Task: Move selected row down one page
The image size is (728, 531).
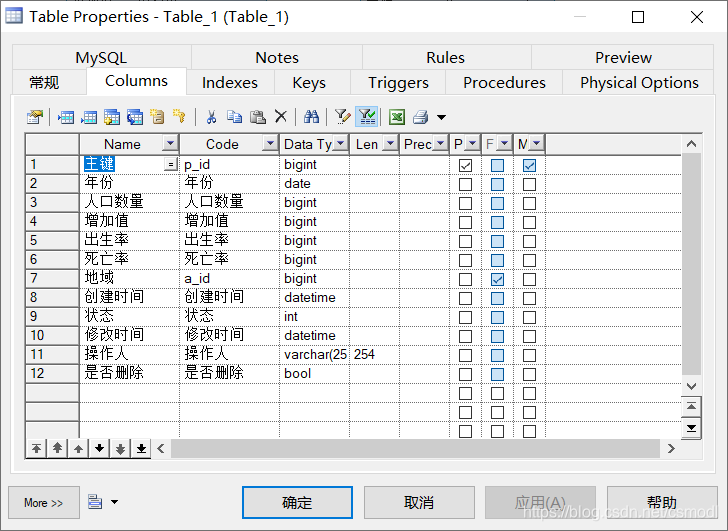Action: click(x=120, y=448)
